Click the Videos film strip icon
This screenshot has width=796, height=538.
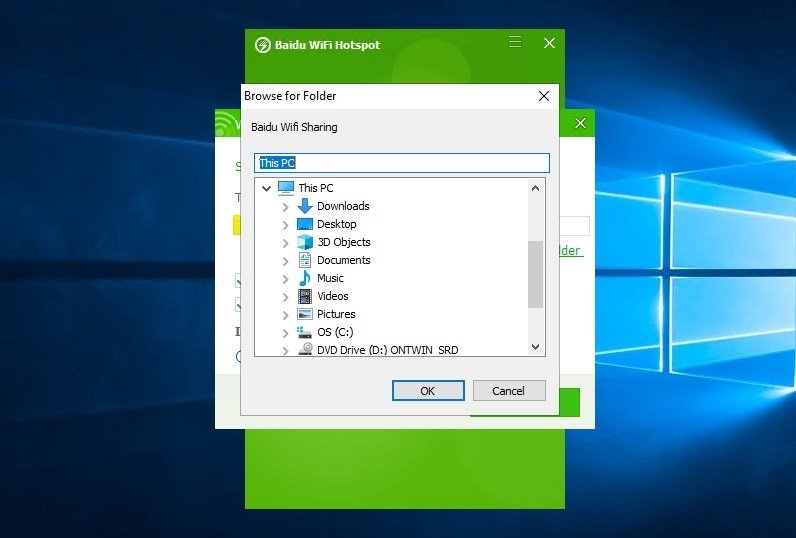[305, 296]
